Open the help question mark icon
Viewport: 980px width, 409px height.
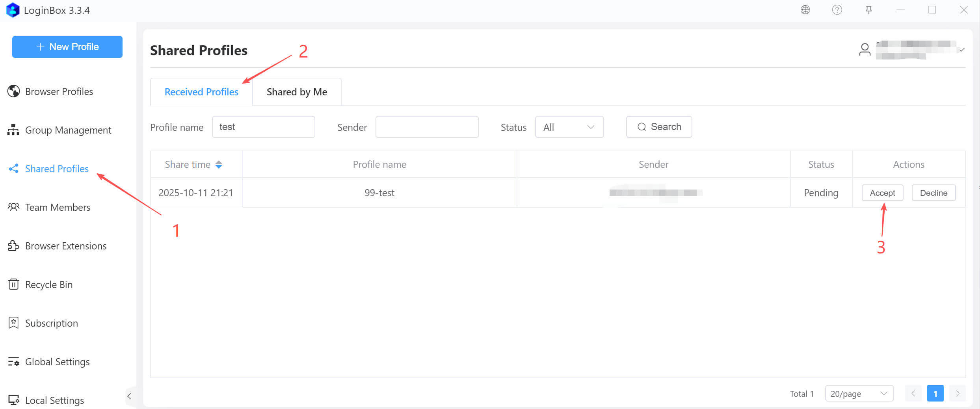click(x=837, y=10)
